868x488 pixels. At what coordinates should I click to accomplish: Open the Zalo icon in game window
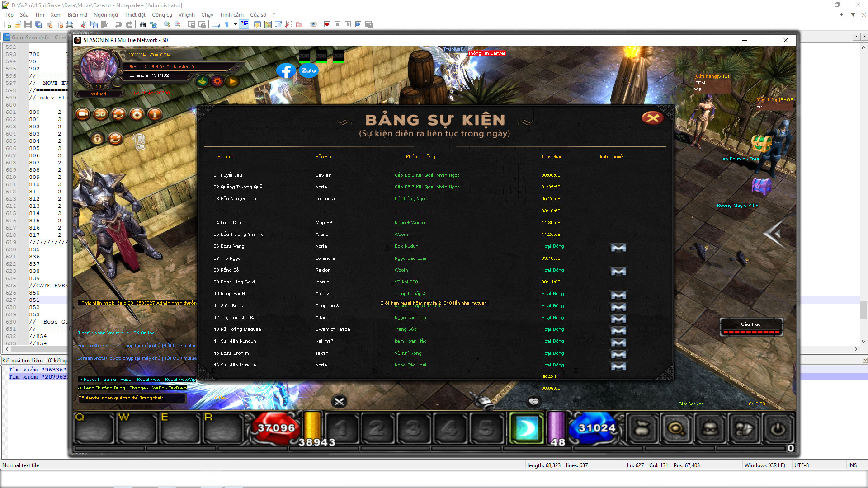[309, 70]
